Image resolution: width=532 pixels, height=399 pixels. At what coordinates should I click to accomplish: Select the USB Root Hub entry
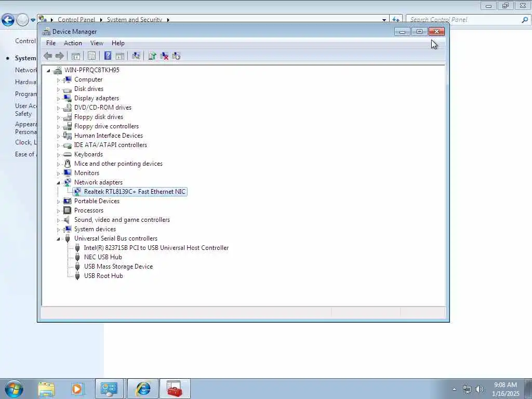pos(103,276)
